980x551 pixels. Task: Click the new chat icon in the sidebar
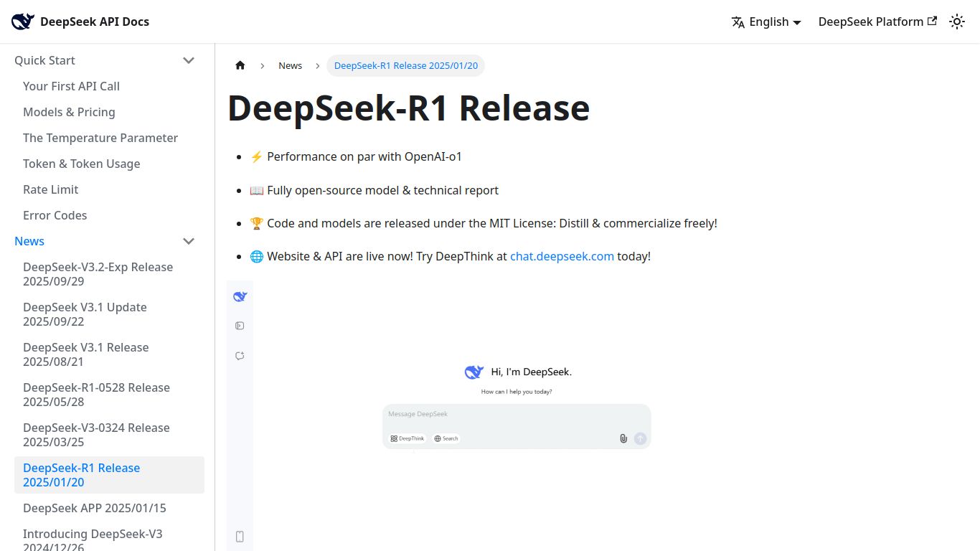click(x=240, y=356)
